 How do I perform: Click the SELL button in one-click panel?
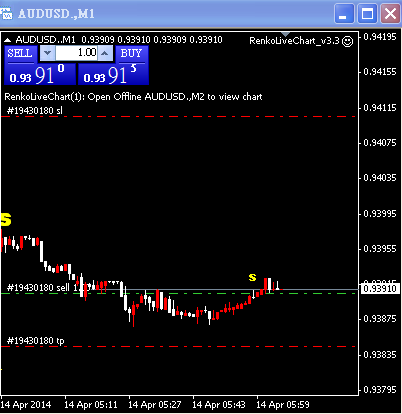pos(20,54)
